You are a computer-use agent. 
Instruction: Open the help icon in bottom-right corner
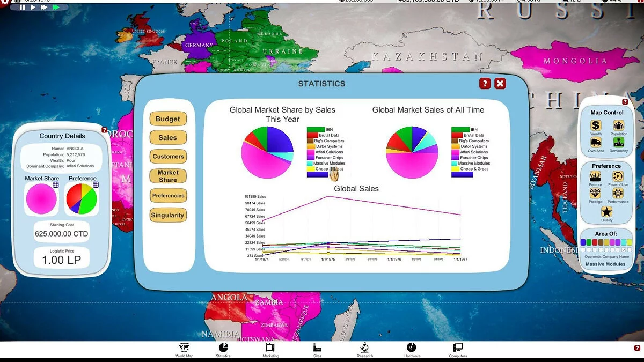(x=637, y=348)
